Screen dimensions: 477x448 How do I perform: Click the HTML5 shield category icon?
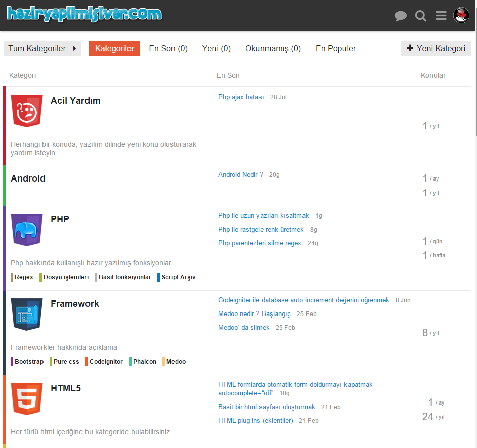tap(27, 398)
